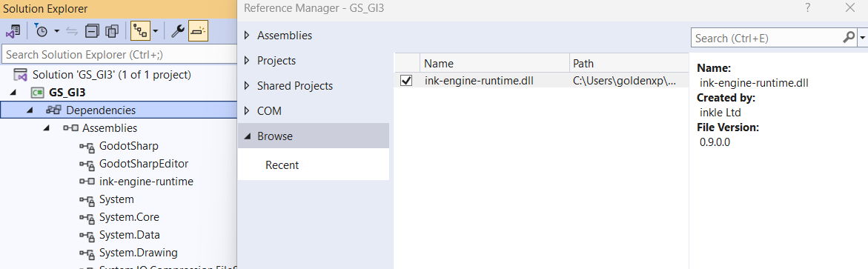Image resolution: width=868 pixels, height=269 pixels.
Task: Toggle the file nesting tree icon
Action: [141, 32]
